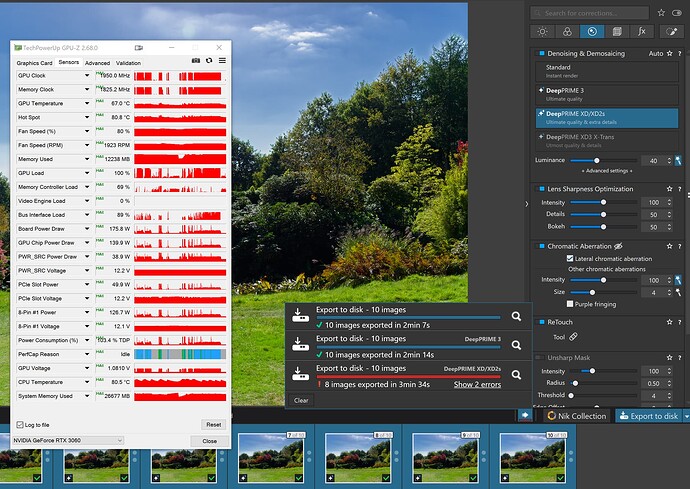This screenshot has width=690, height=489.
Task: Click the GPU-Z refresh icon
Action: (208, 61)
